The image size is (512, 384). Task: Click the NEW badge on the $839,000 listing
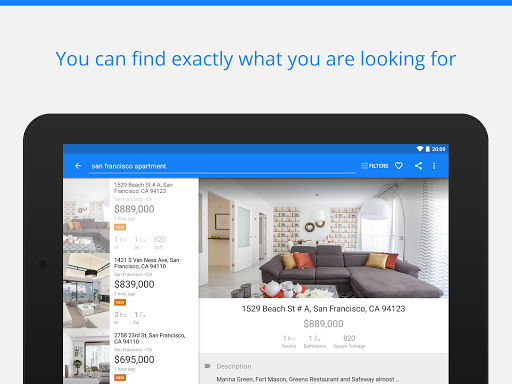[x=120, y=302]
